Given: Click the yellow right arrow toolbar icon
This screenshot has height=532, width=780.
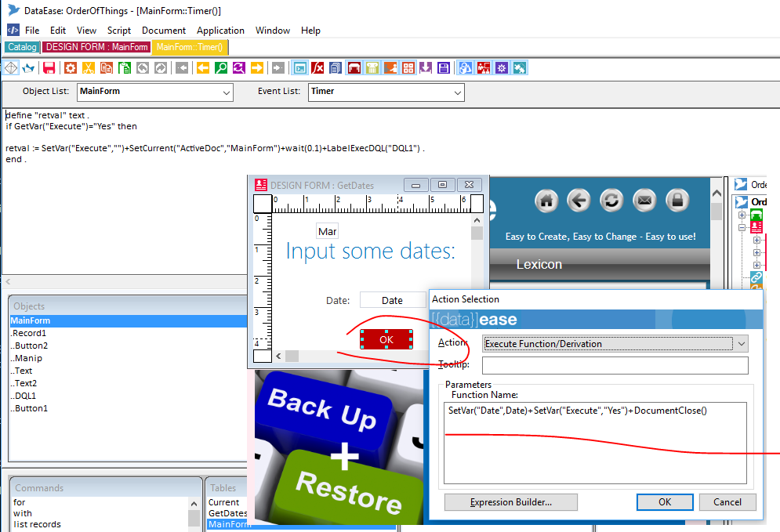Looking at the screenshot, I should (256, 68).
